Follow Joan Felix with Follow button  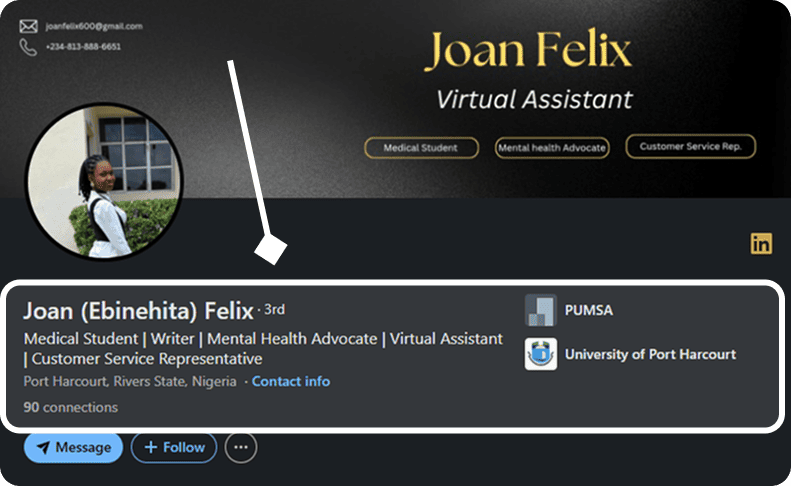pos(174,447)
